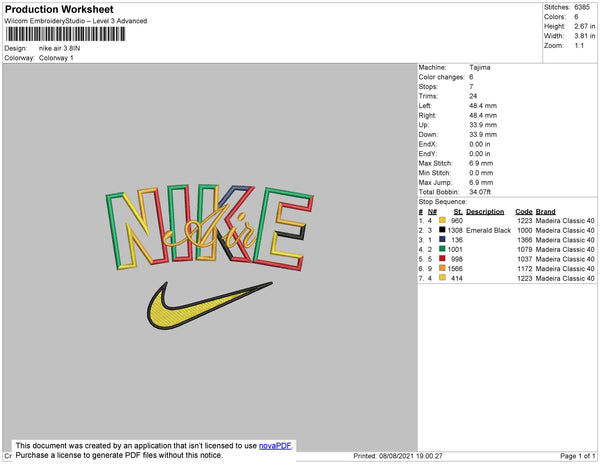Select the design name 'nike air 3.8IN'

pyautogui.click(x=59, y=49)
